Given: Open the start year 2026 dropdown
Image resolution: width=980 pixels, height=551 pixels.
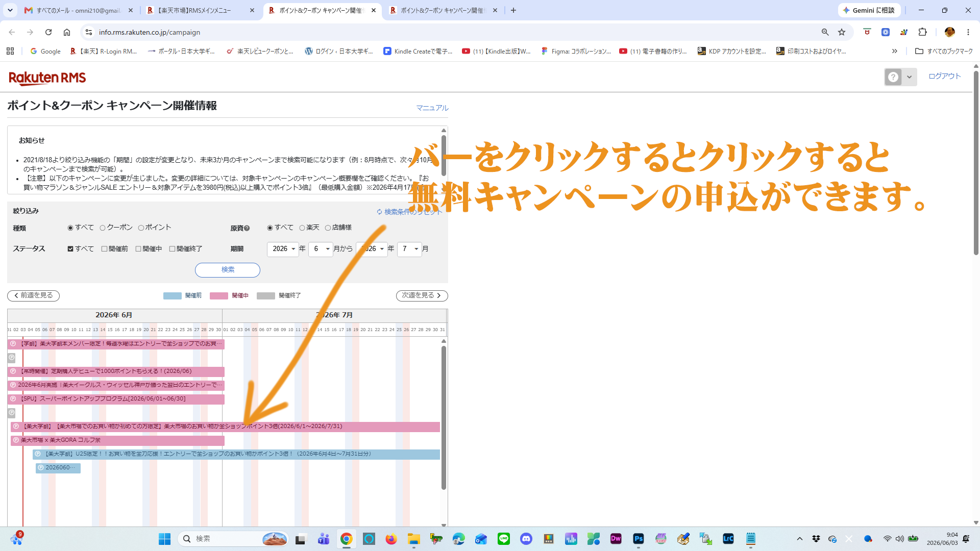Looking at the screenshot, I should 283,249.
